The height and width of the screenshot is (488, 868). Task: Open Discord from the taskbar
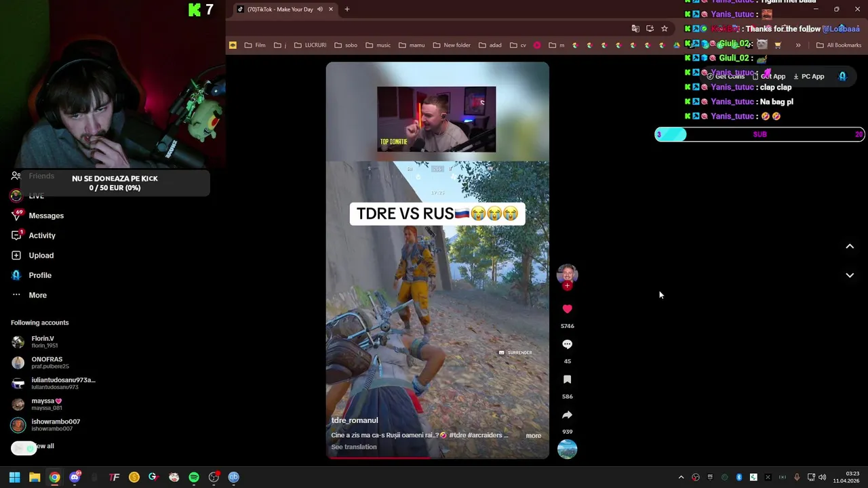coord(75,477)
